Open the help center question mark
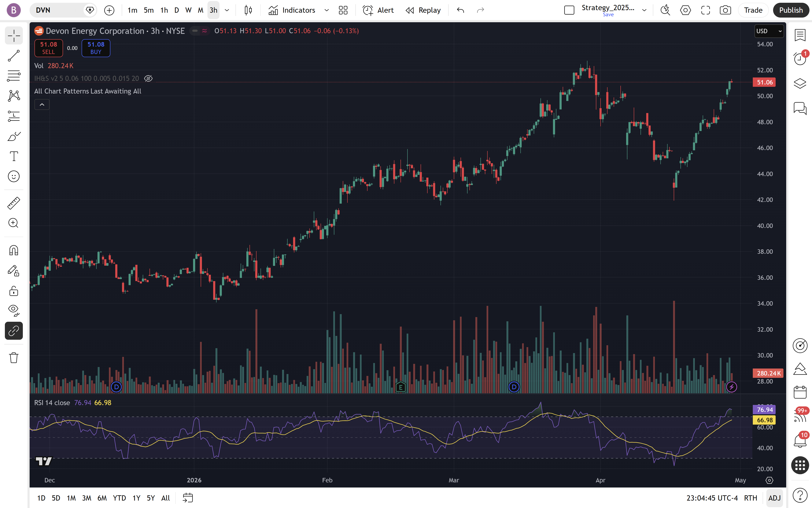The height and width of the screenshot is (508, 812). [x=800, y=495]
